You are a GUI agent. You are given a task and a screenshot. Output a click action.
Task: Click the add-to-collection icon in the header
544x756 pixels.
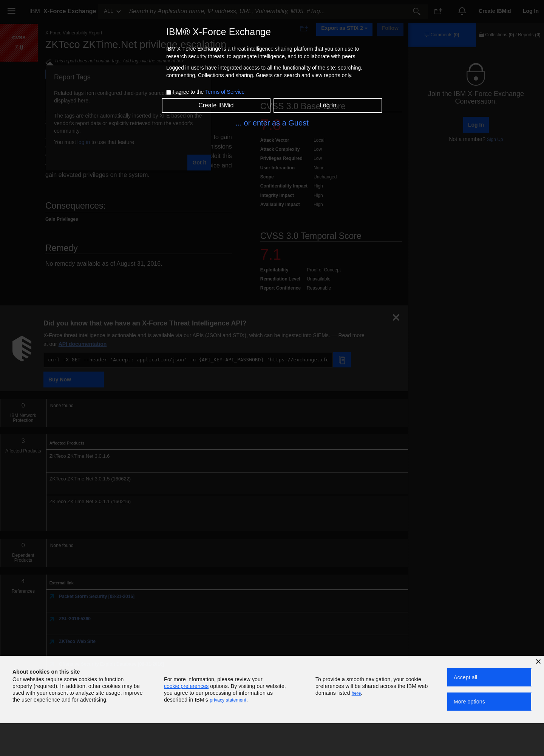438,11
